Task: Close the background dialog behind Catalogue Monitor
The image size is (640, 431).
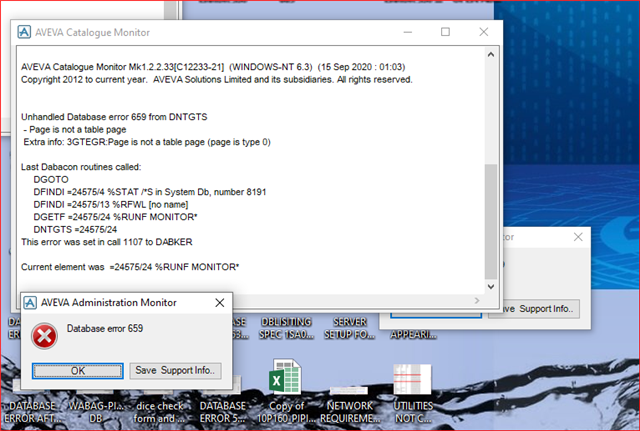Action: 578,237
